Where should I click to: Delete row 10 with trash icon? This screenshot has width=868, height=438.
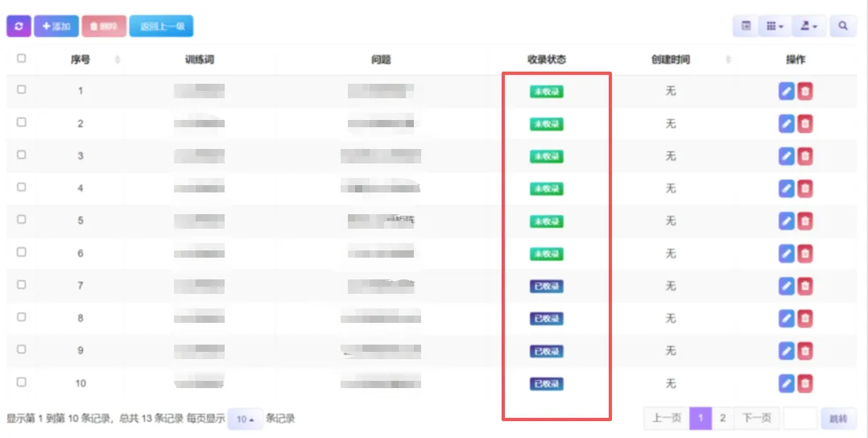click(x=805, y=383)
